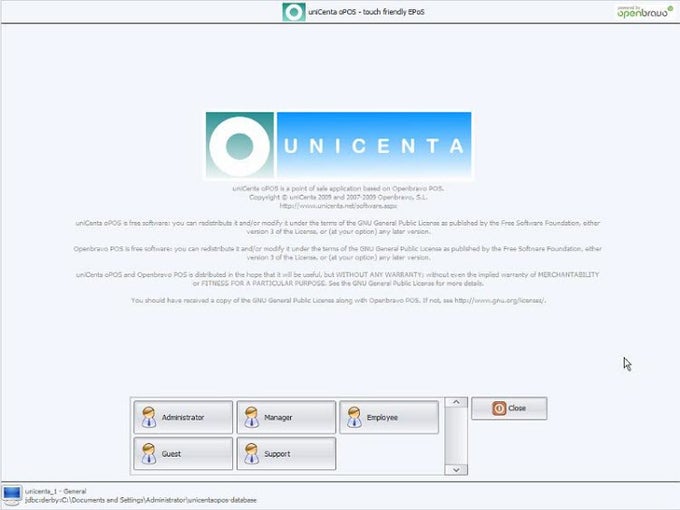
Task: Click the large UNICENTA banner image
Action: pyautogui.click(x=338, y=145)
